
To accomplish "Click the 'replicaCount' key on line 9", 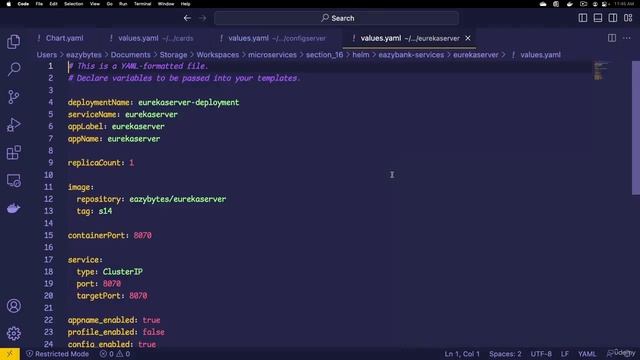I will click(94, 163).
